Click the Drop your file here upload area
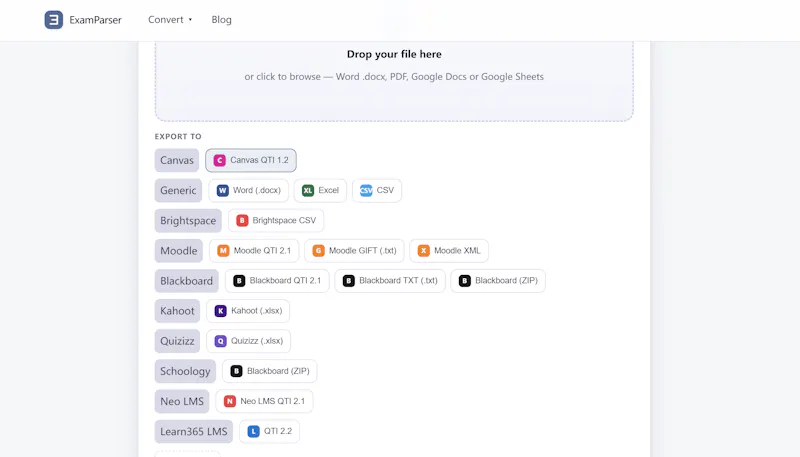The width and height of the screenshot is (800, 457). click(x=394, y=81)
